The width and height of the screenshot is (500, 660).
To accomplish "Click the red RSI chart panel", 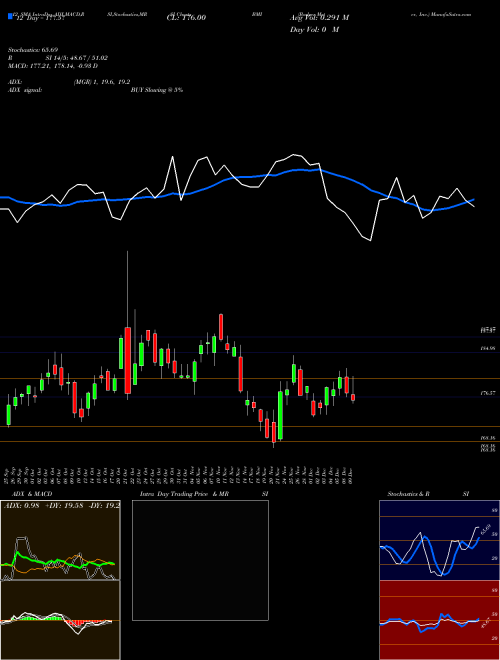I will tap(439, 620).
